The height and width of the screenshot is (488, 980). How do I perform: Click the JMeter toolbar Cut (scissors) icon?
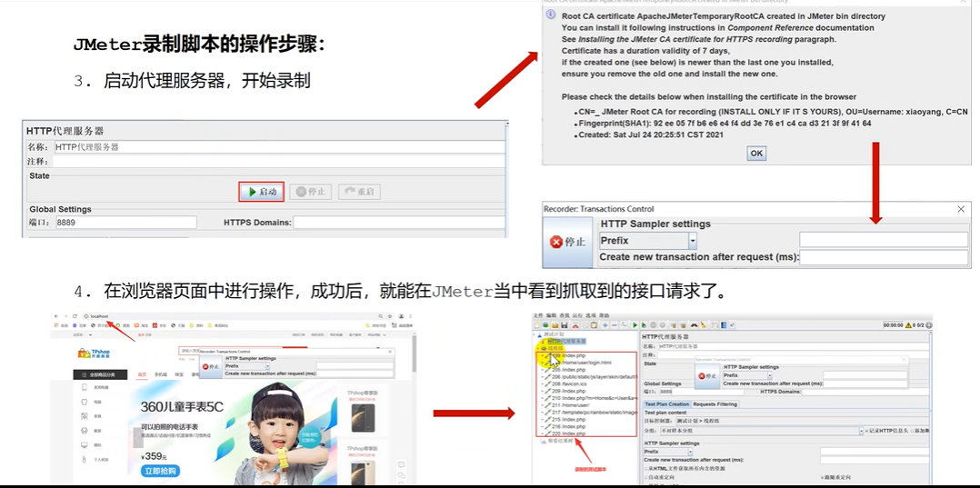(x=575, y=325)
